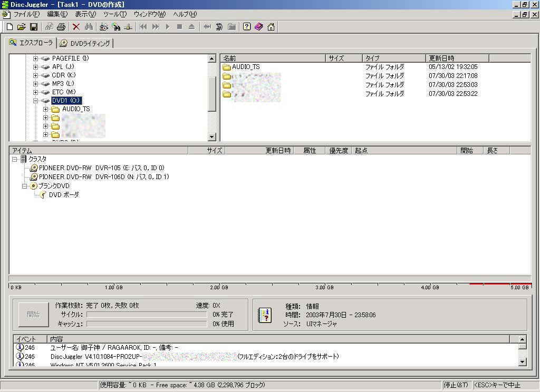Select the PIONEER DVD-RW DVR-106D drive
This screenshot has height=392, width=540.
coord(104,177)
